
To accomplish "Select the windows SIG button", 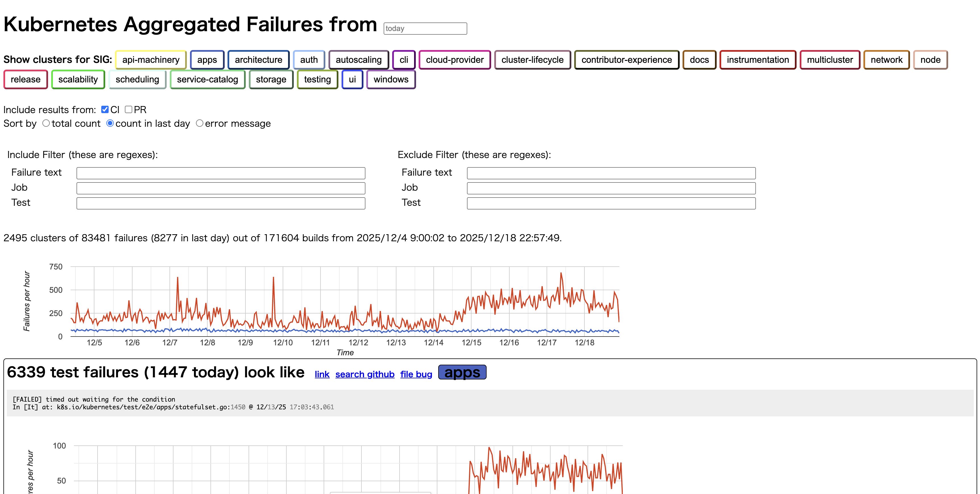I will 391,80.
